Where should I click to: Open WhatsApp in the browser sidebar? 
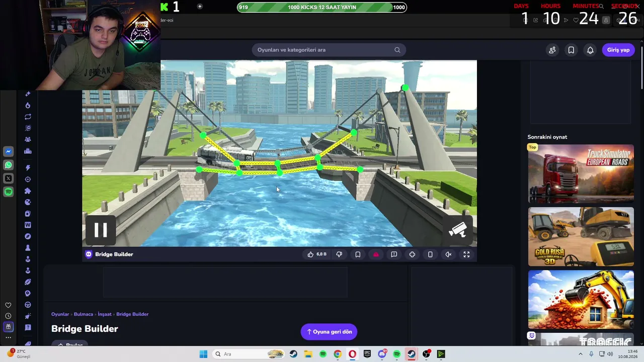(9, 165)
